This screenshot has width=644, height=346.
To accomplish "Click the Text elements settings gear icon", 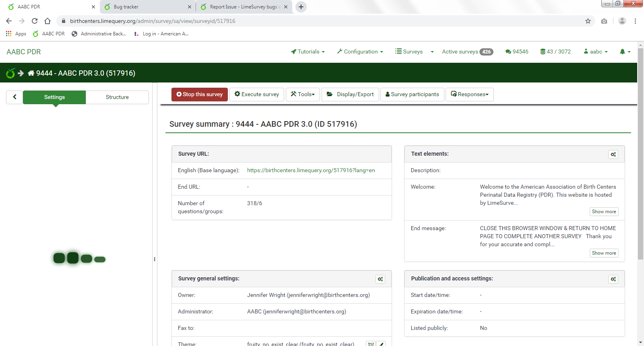I will pos(613,154).
